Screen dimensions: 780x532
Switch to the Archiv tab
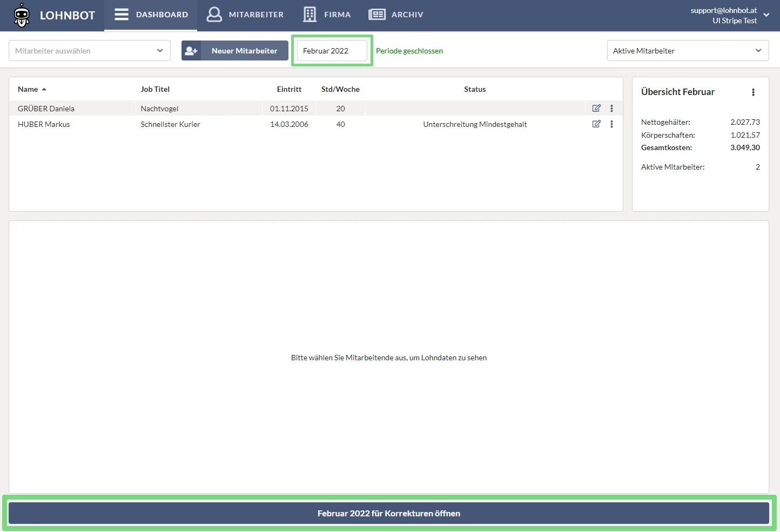(x=396, y=15)
